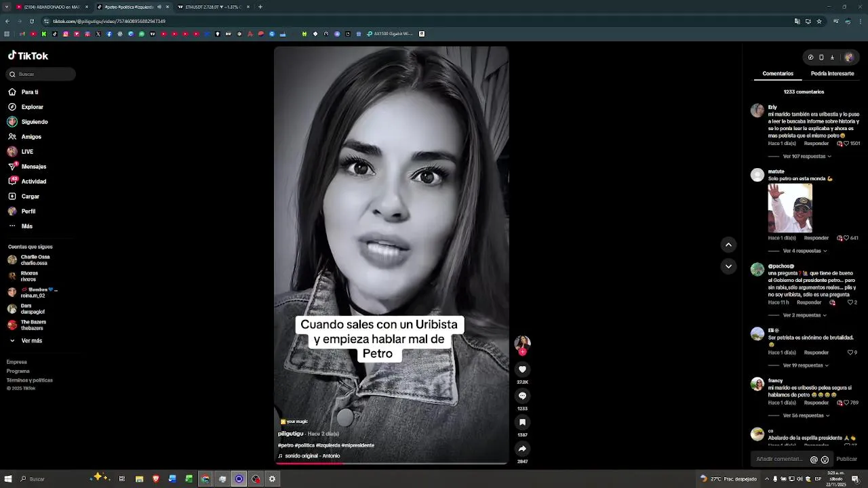Like matute's comment with 641 likes
Screen dimensions: 868x488
click(x=846, y=239)
